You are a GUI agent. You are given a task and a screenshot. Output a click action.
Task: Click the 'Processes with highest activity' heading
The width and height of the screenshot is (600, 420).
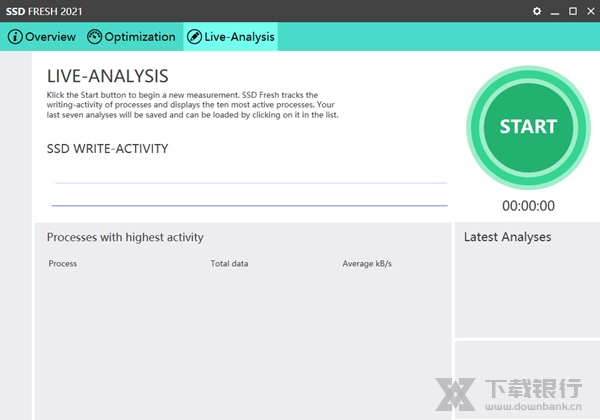(x=125, y=238)
